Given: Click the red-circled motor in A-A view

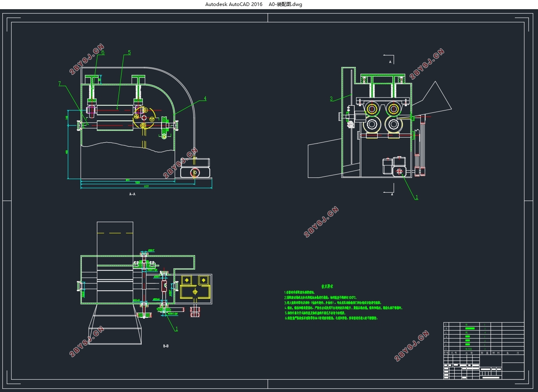Looking at the screenshot, I should (x=195, y=172).
